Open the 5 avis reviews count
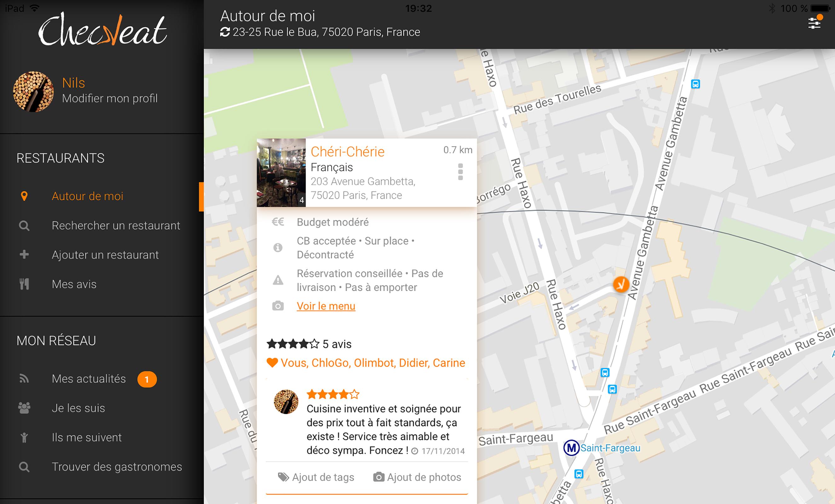The width and height of the screenshot is (835, 504). (x=337, y=344)
